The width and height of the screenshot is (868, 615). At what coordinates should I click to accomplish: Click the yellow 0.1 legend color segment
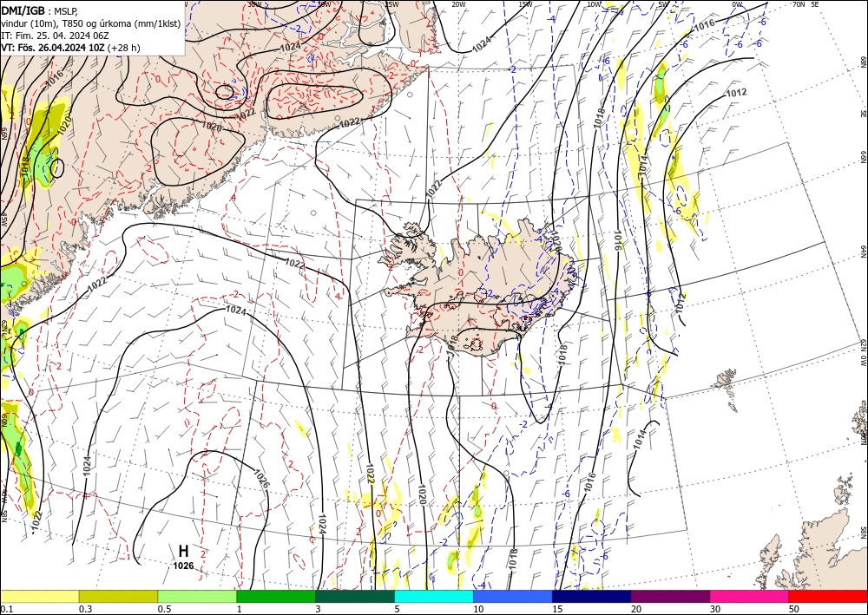click(x=39, y=596)
